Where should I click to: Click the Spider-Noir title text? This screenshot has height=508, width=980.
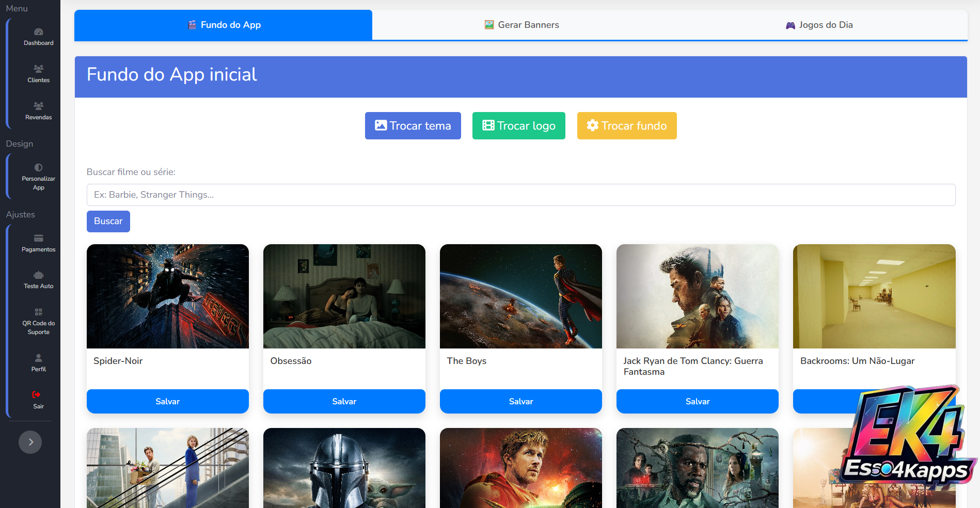pyautogui.click(x=118, y=361)
